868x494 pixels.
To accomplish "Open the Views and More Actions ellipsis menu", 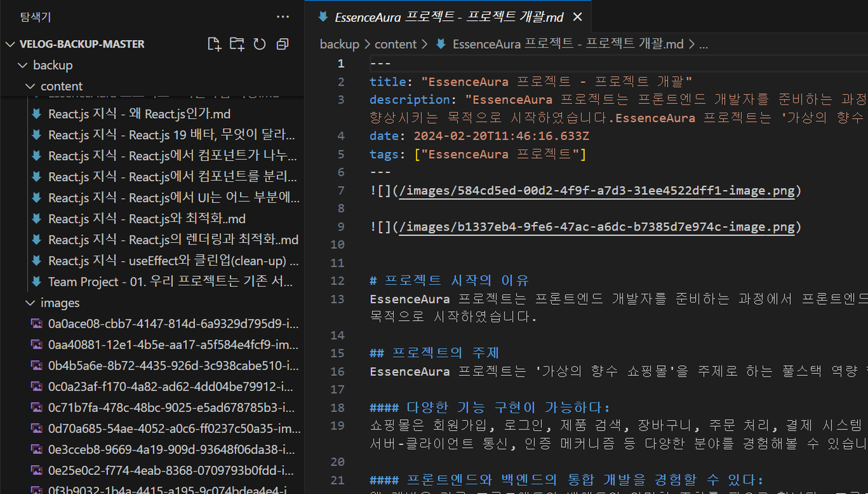I will pyautogui.click(x=283, y=16).
